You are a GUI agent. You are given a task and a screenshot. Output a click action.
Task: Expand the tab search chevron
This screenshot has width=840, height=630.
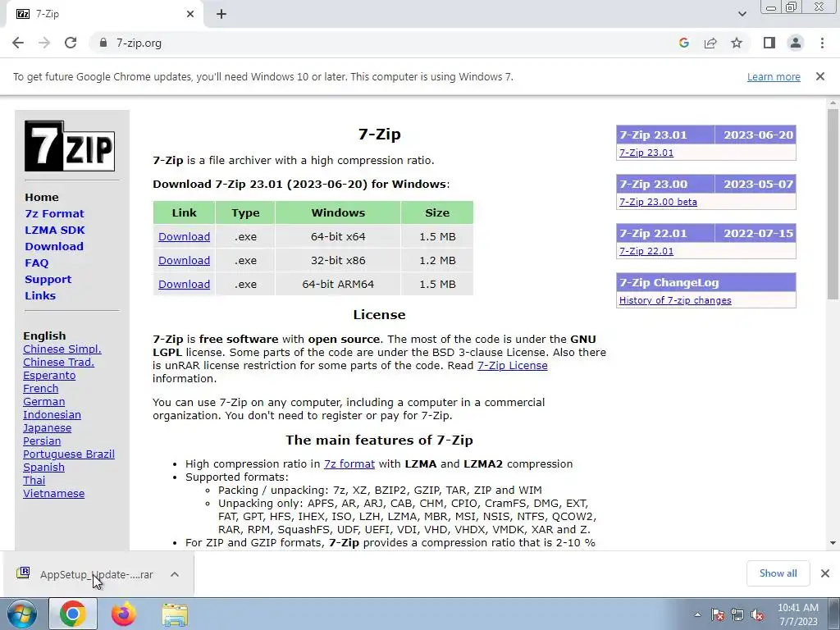742,14
